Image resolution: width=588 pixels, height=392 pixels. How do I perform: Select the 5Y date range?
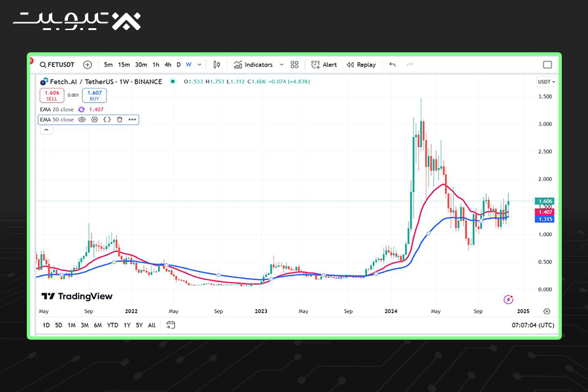click(x=139, y=325)
